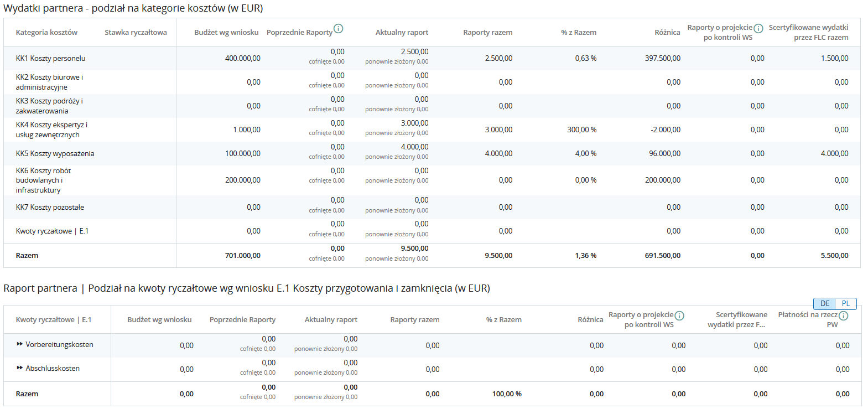Click info icon beside Raporty o projekcie in lower table
This screenshot has height=414, width=868.
(679, 315)
